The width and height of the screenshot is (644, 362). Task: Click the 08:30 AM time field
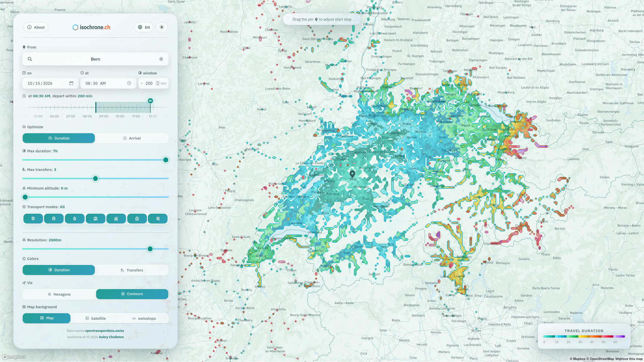coord(108,83)
